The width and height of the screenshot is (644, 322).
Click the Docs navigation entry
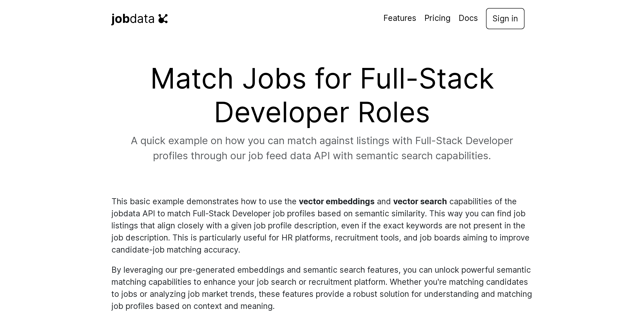468,18
